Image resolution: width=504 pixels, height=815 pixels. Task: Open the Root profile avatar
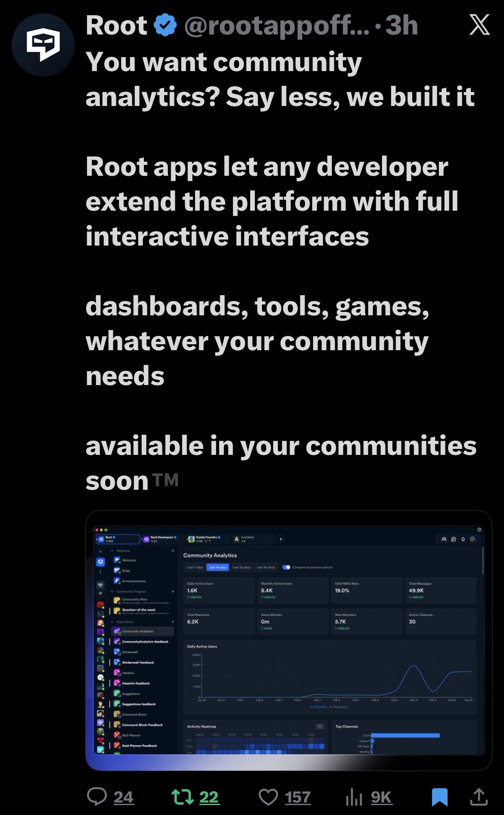[x=43, y=45]
